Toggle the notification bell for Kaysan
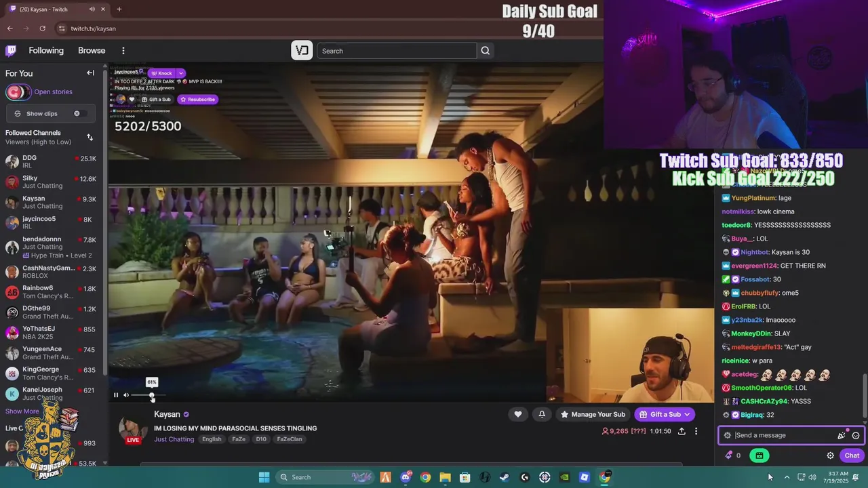This screenshot has width=868, height=488. [542, 414]
